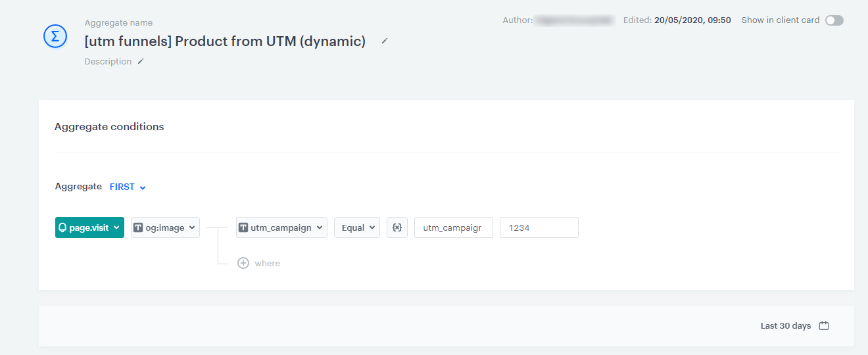Click the curly-brace dynamic value icon
868x355 pixels.
pos(397,227)
